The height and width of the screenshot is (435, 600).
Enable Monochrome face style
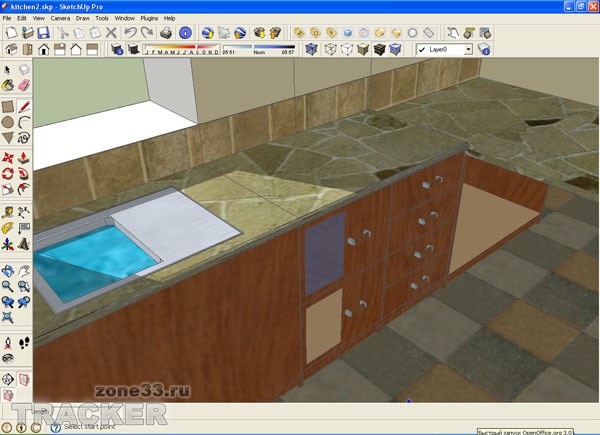(395, 49)
